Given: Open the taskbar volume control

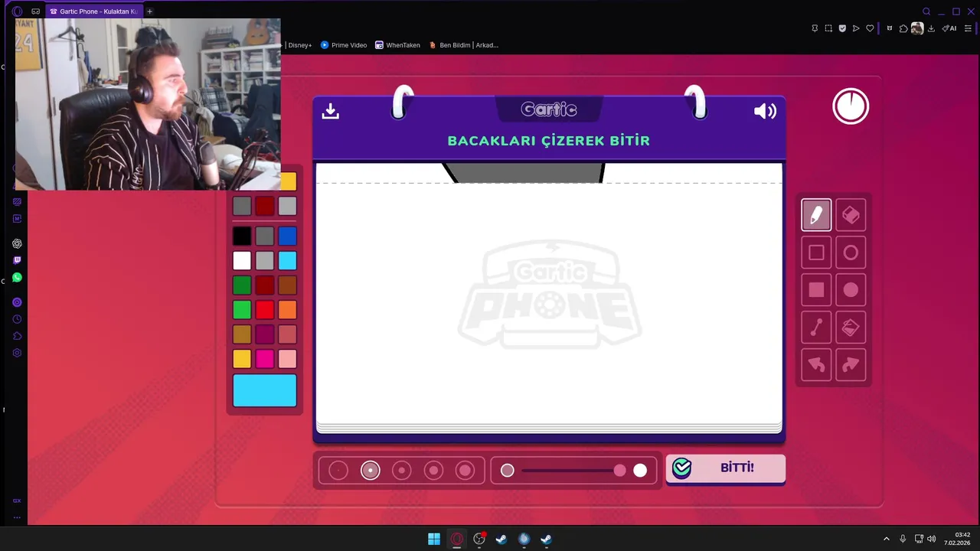Looking at the screenshot, I should coord(932,539).
